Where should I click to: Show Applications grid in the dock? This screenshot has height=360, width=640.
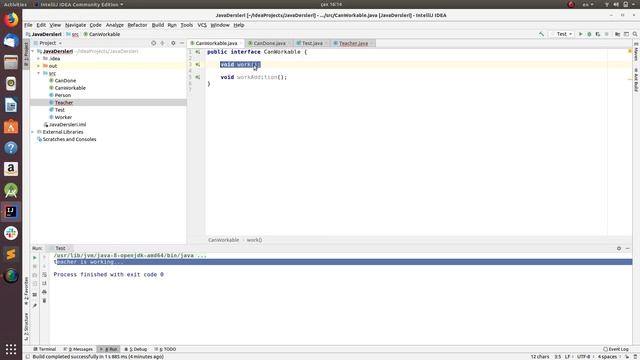(x=11, y=349)
